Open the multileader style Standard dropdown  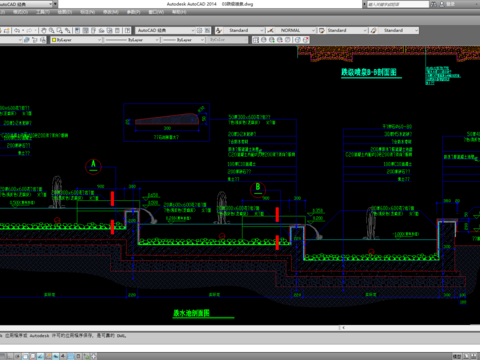(x=416, y=30)
